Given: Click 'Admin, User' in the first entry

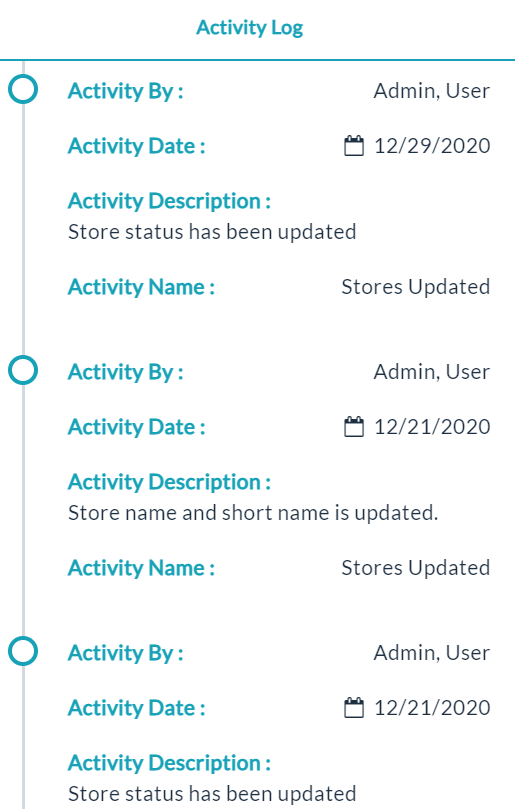Looking at the screenshot, I should 432,91.
